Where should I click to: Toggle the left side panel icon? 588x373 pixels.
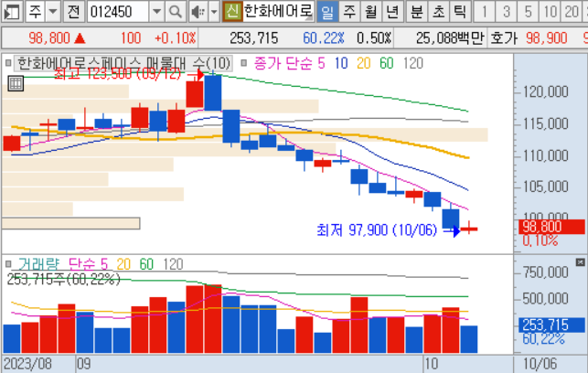(x=11, y=12)
